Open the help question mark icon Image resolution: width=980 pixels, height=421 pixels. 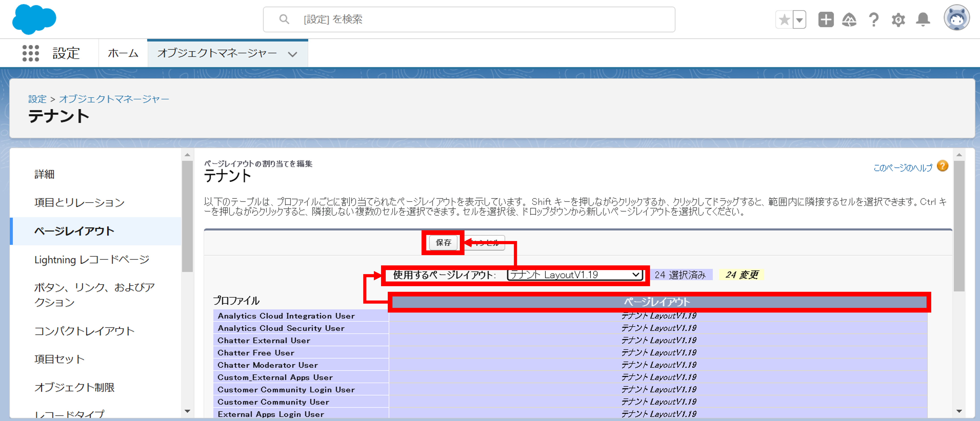click(x=874, y=19)
